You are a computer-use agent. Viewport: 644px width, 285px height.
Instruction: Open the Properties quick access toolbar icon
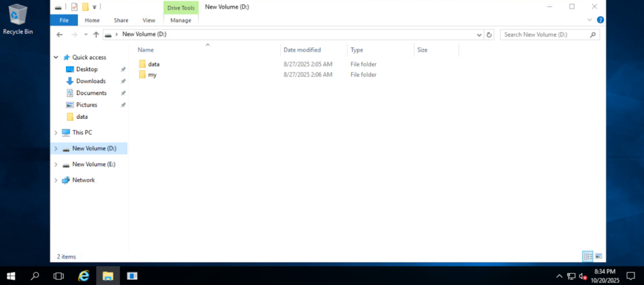[x=74, y=6]
